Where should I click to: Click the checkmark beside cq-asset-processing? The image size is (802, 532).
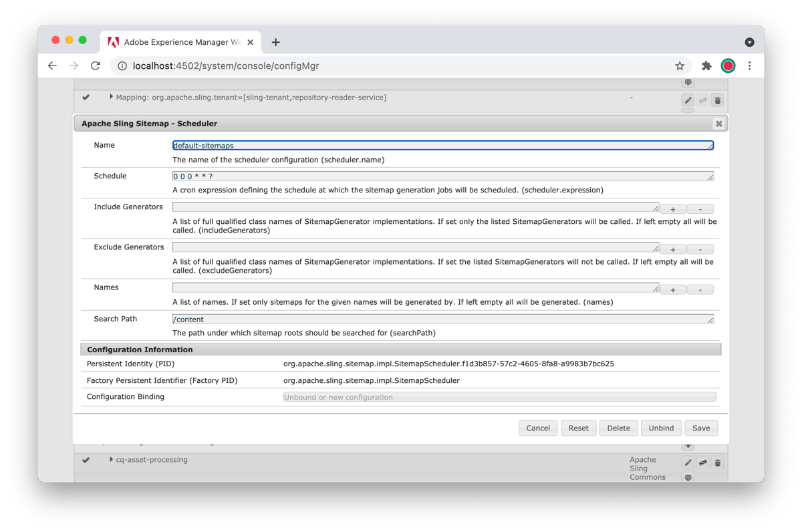[x=85, y=460]
